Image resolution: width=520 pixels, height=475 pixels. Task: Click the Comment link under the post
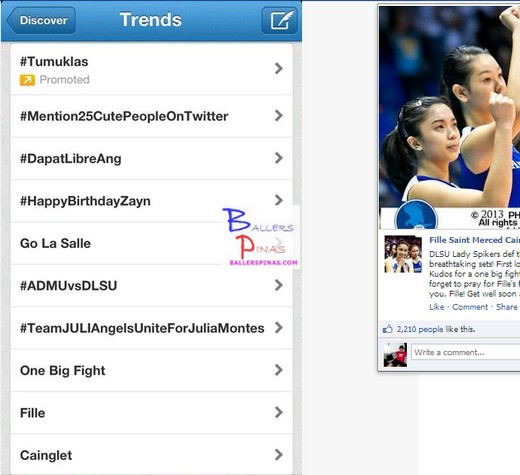(x=470, y=307)
